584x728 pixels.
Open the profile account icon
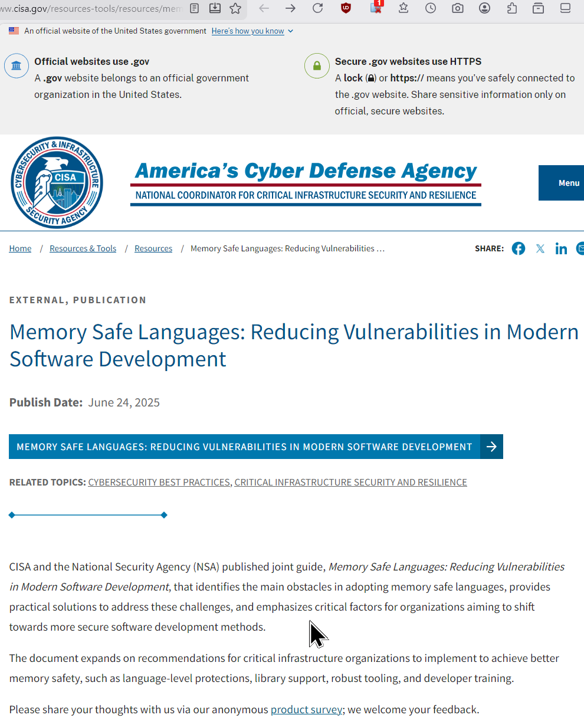pos(484,8)
